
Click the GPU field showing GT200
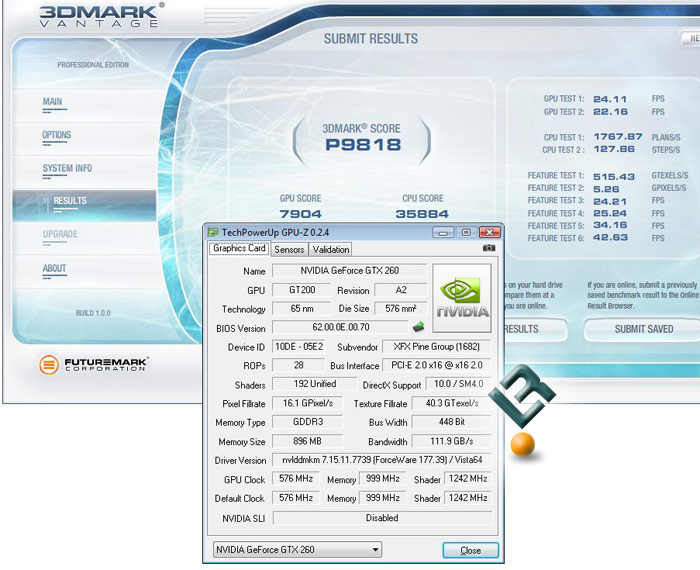coord(302,290)
